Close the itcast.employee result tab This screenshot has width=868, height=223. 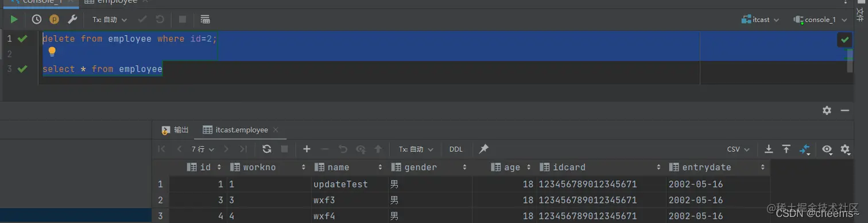coord(276,130)
